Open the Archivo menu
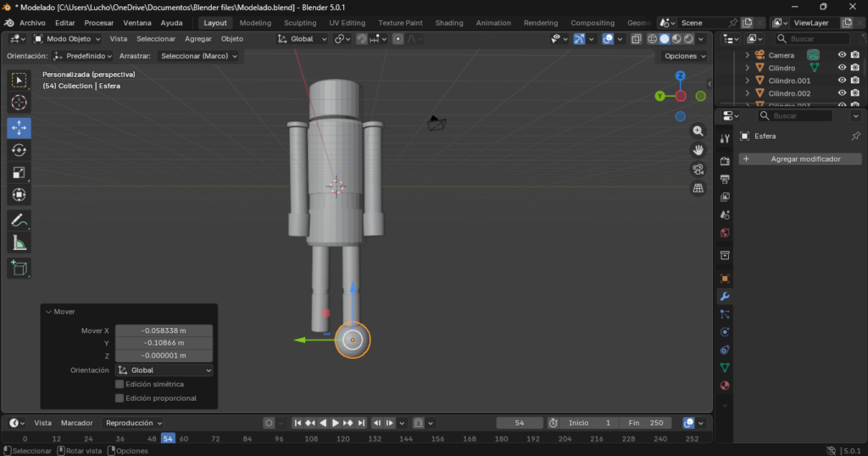 click(32, 23)
